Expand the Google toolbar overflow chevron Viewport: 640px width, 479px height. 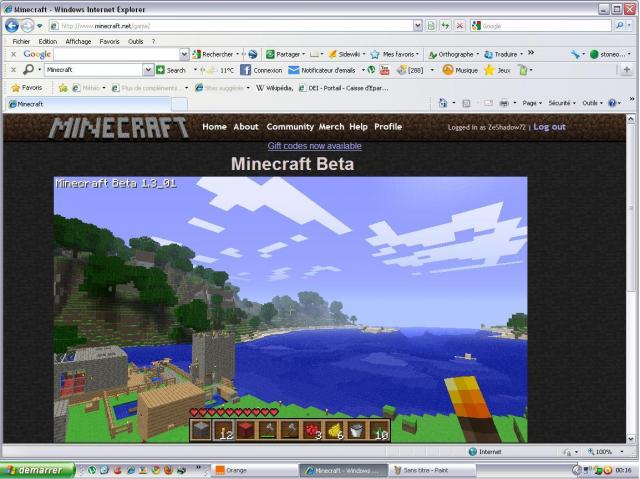(531, 53)
